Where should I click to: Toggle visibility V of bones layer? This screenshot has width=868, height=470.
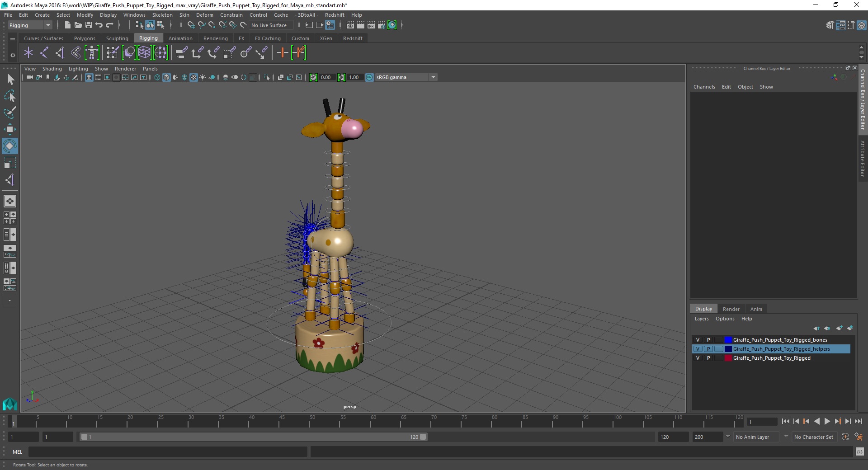coord(698,340)
